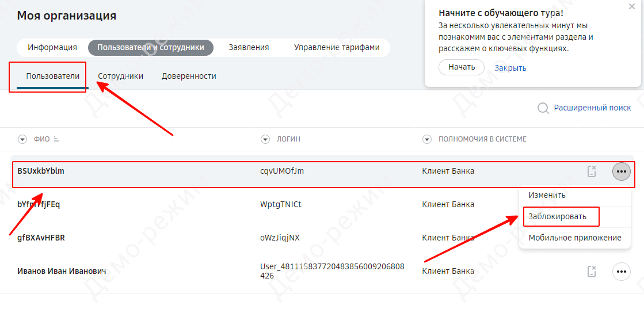The width and height of the screenshot is (644, 313).
Task: Click the Закрыть link in tour popup
Action: point(510,68)
